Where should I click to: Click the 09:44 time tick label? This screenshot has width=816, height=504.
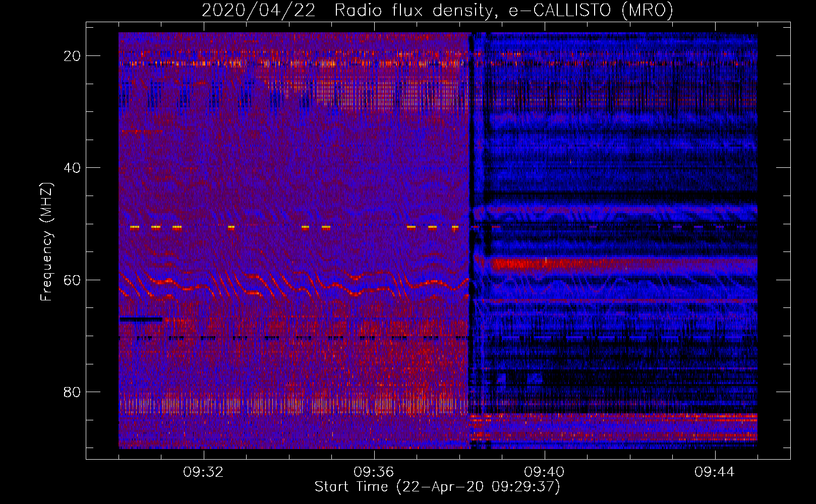(x=715, y=472)
